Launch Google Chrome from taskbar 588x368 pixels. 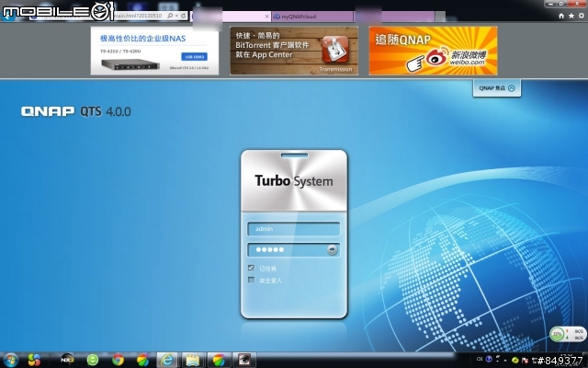point(118,360)
